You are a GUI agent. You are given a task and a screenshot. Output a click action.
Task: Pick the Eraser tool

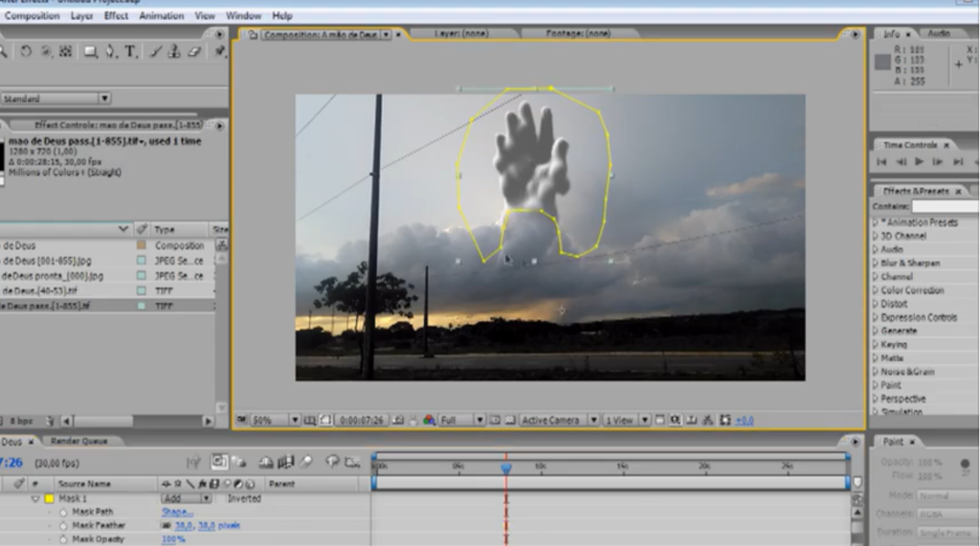pyautogui.click(x=194, y=52)
